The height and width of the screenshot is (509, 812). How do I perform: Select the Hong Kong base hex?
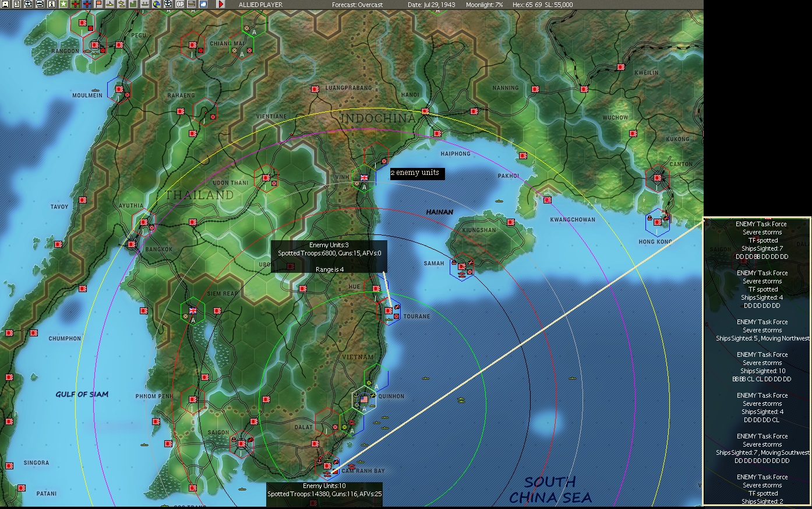pos(658,222)
